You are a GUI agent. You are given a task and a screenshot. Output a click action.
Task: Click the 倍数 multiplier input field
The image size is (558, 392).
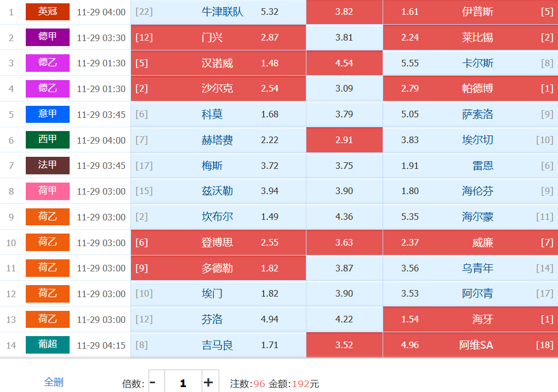(183, 382)
